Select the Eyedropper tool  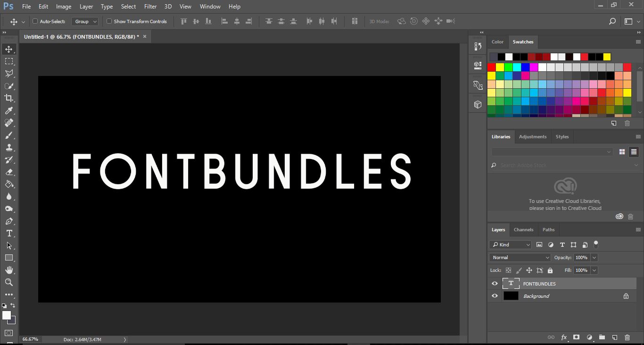click(x=9, y=110)
